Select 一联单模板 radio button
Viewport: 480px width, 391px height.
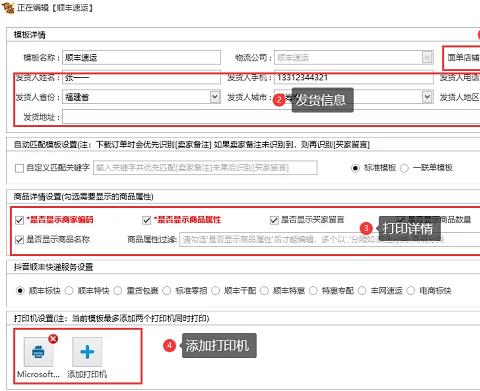(404, 168)
